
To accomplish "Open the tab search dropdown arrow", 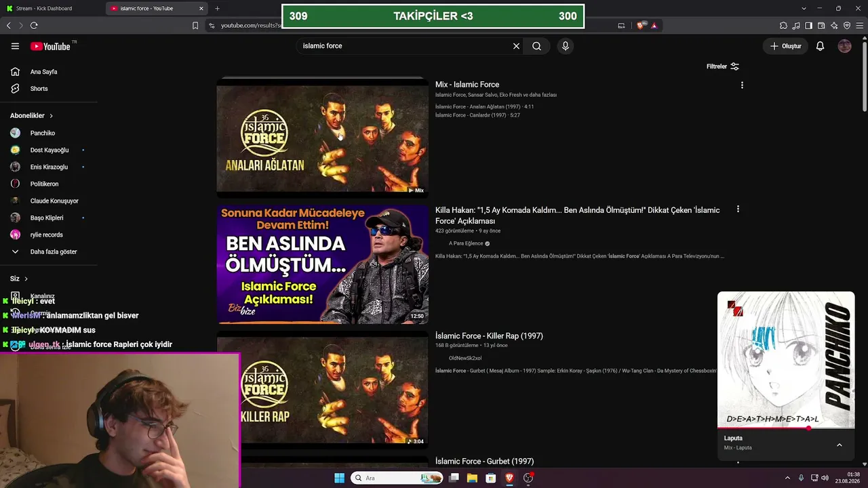I will coord(804,9).
